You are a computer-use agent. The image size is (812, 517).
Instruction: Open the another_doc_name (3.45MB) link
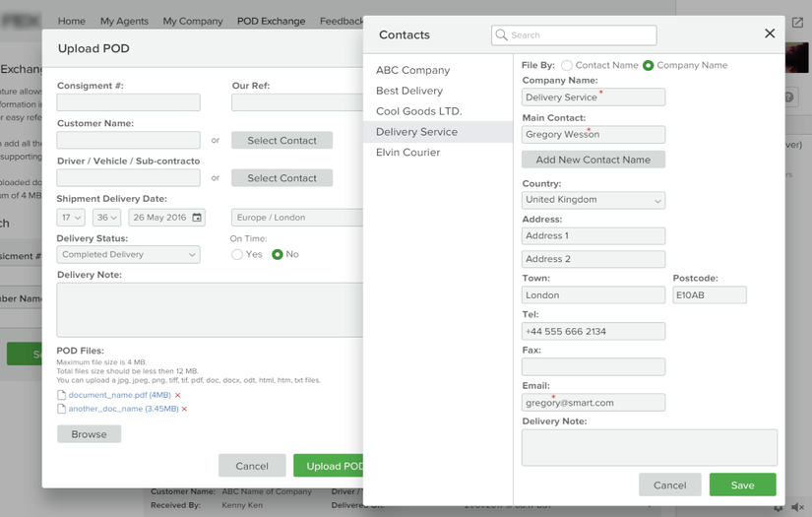(x=124, y=409)
